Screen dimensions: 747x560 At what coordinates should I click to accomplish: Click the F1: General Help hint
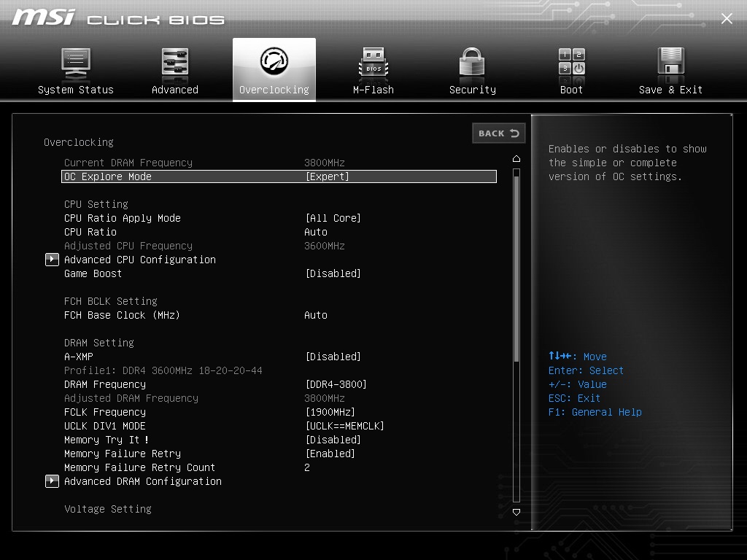(x=595, y=412)
